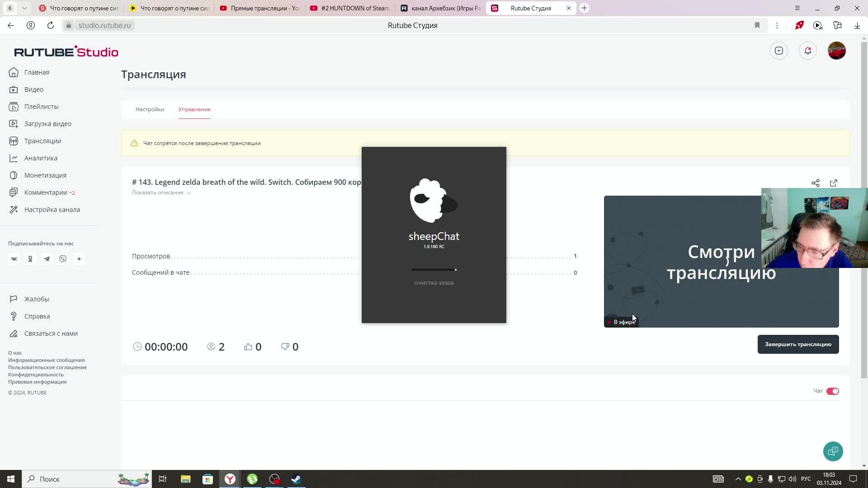Click the Telegram social icon
The height and width of the screenshot is (488, 868).
47,259
